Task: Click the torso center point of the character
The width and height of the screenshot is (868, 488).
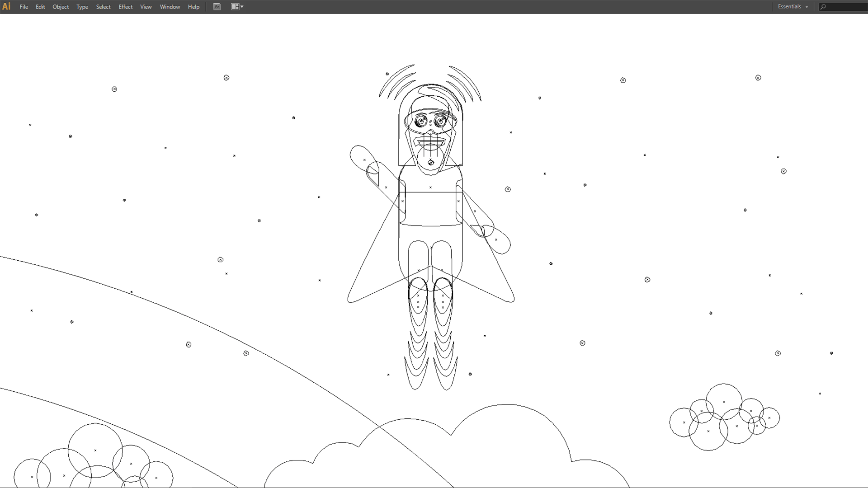Action: tap(430, 187)
